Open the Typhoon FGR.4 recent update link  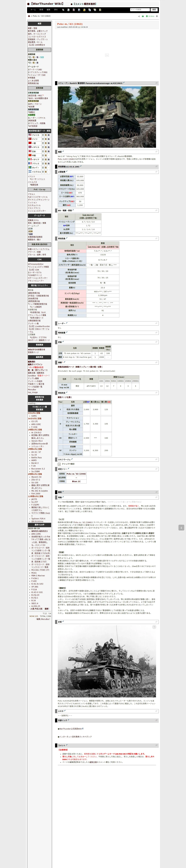(x=38, y=519)
